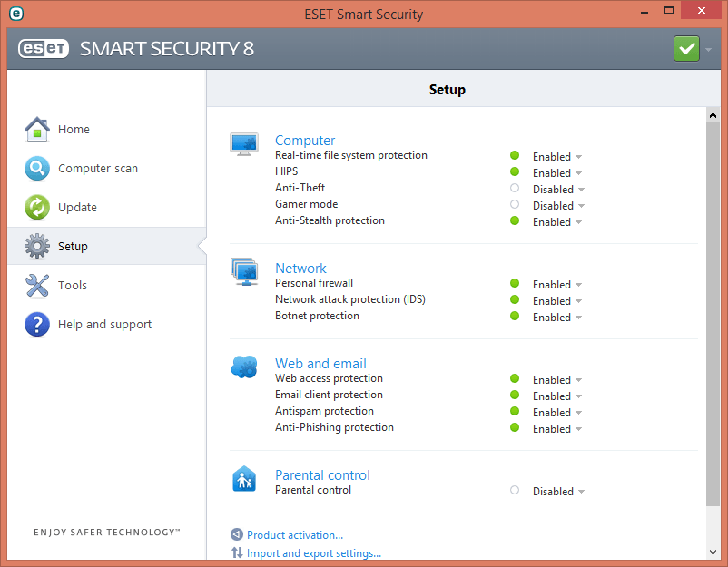Open Disabled dropdown for Parental control

558,492
